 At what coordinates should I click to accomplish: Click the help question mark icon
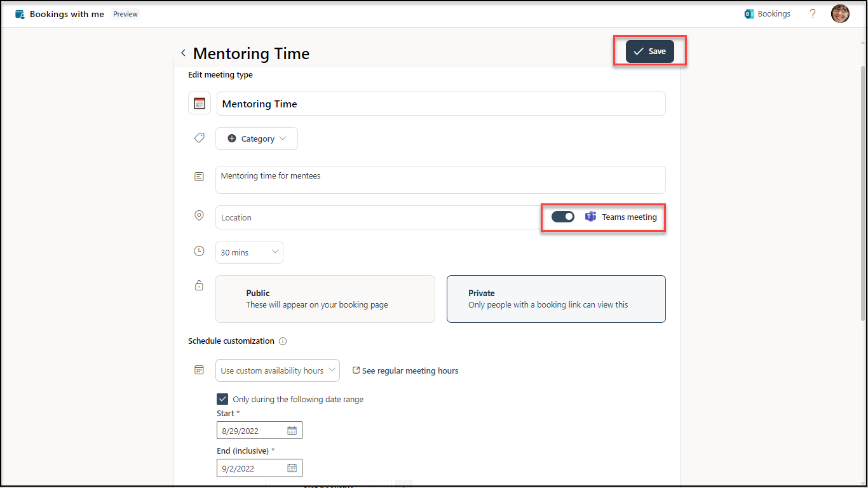click(813, 13)
